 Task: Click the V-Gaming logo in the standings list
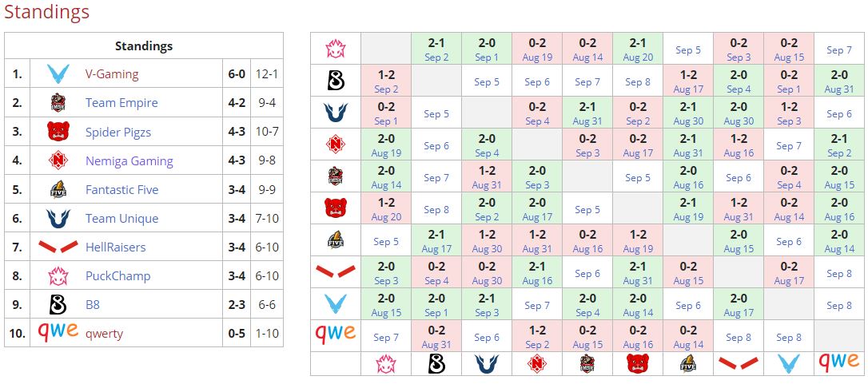tap(57, 74)
